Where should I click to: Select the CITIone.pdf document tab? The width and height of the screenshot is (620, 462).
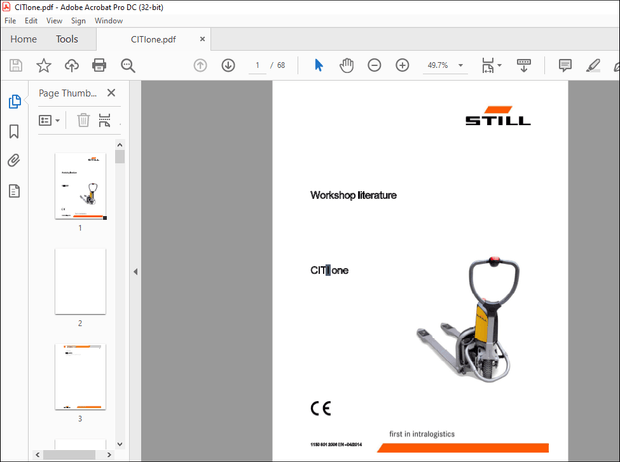point(153,40)
